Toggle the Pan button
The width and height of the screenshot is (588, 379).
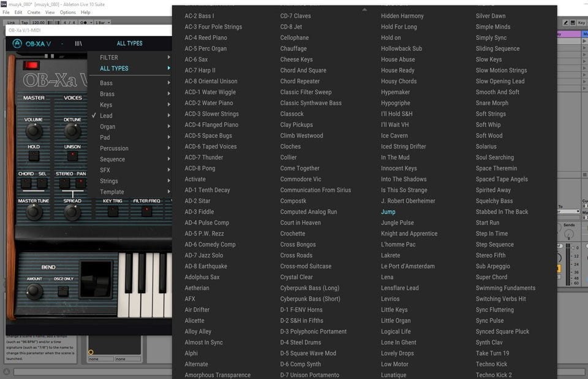tap(81, 183)
